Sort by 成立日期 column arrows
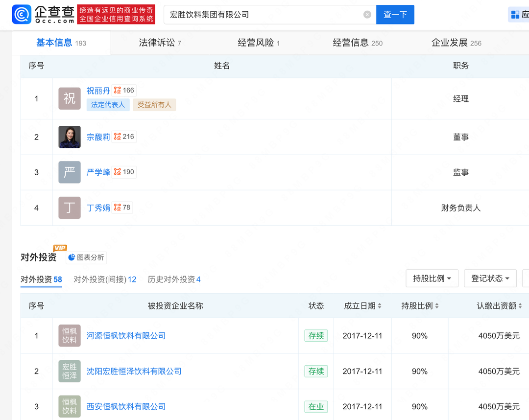529x420 pixels. [380, 306]
